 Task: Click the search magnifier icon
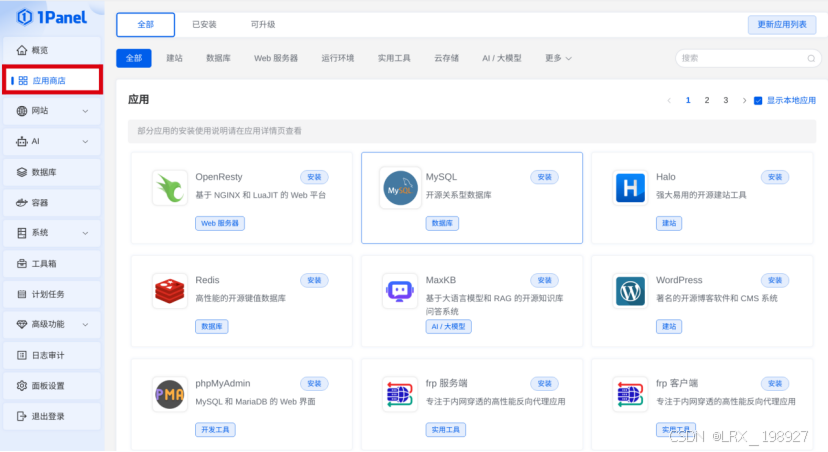(x=811, y=59)
